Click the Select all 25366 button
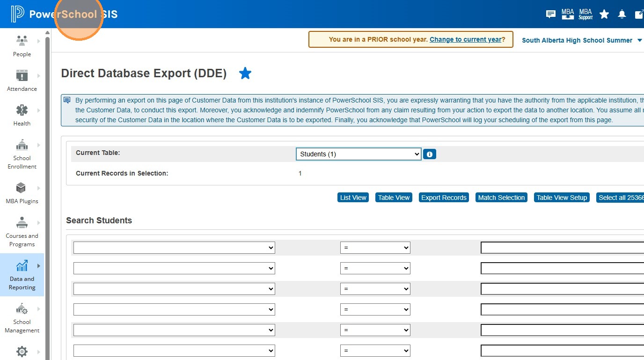This screenshot has height=360, width=644. point(620,198)
